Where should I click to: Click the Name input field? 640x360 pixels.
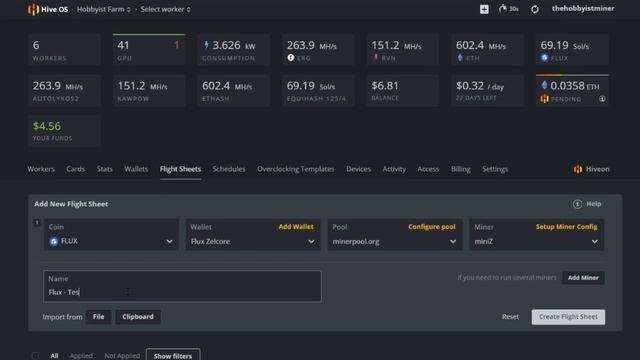pyautogui.click(x=182, y=286)
